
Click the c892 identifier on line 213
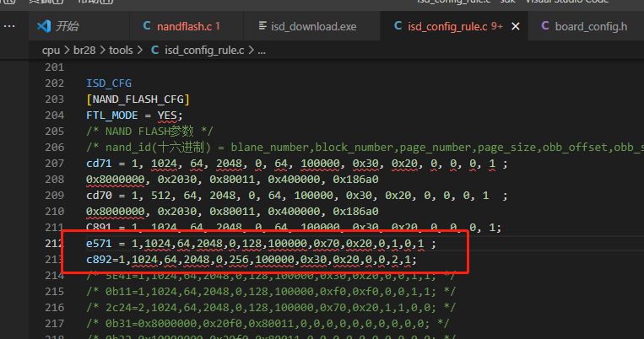point(99,260)
